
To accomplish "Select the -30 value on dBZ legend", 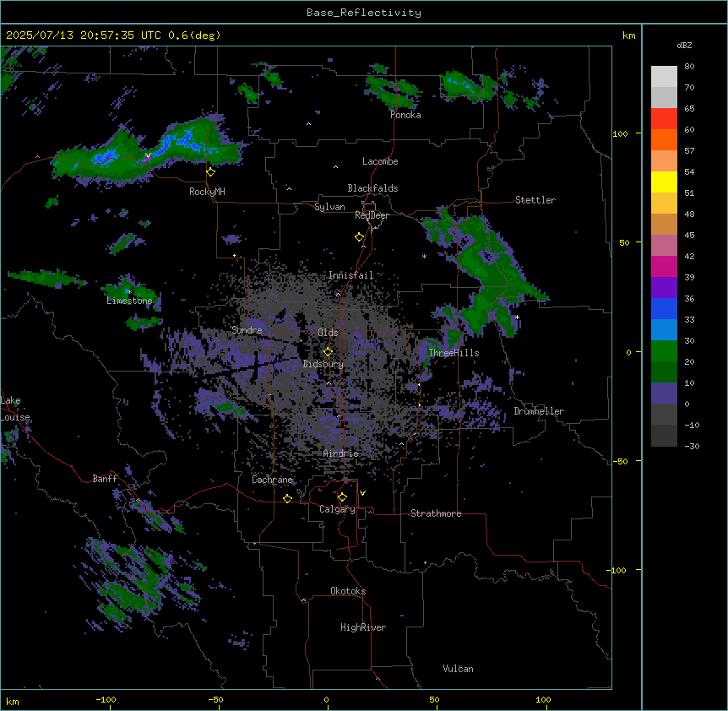I will [x=692, y=446].
